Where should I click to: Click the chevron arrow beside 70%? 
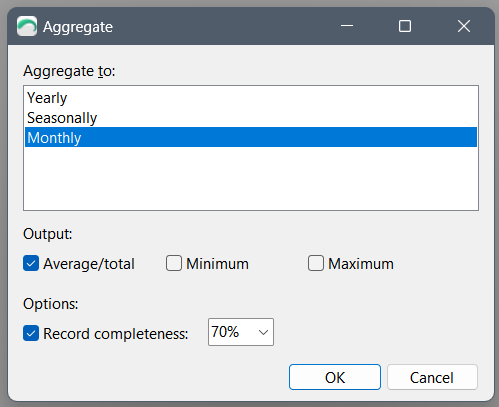(x=263, y=332)
